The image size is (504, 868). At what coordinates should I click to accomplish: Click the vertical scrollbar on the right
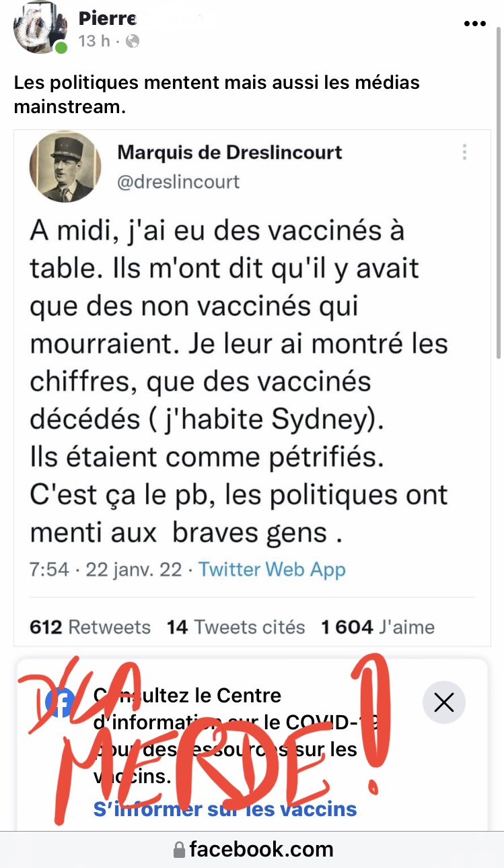(499, 189)
